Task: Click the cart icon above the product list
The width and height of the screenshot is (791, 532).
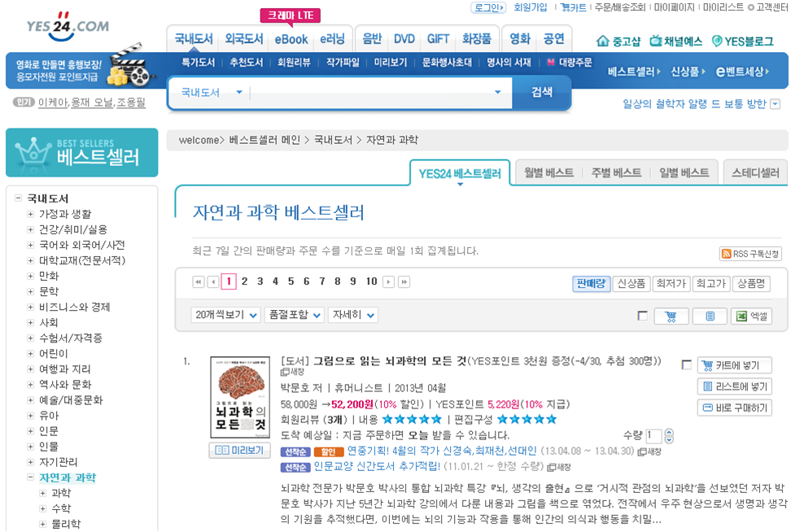Action: point(671,316)
